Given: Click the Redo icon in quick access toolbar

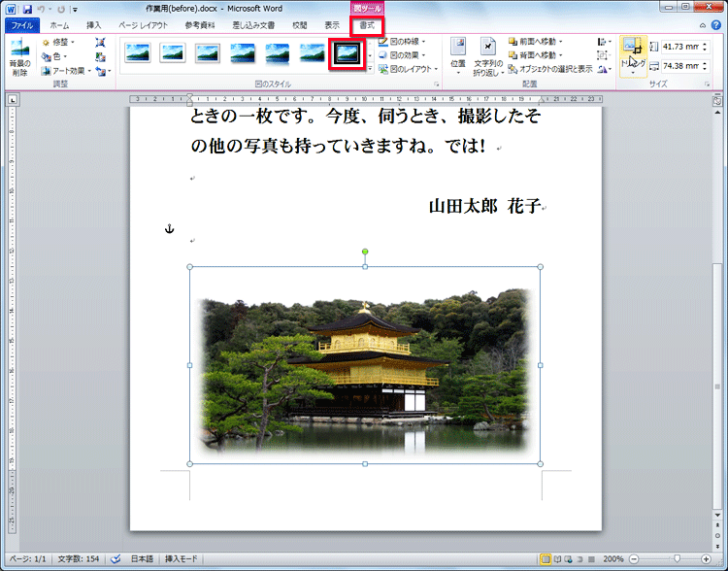Looking at the screenshot, I should pos(61,9).
